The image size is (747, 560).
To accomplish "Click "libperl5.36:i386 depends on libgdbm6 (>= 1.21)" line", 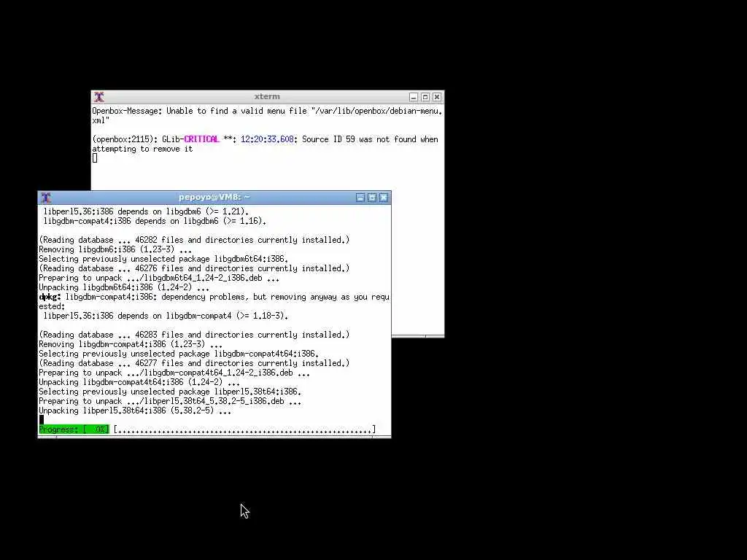I will coord(146,211).
